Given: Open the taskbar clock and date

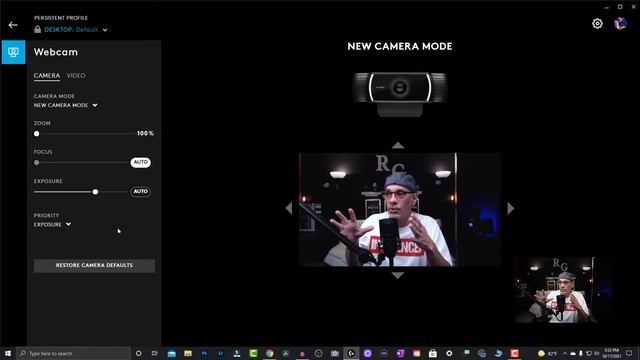Looking at the screenshot, I should click(611, 353).
